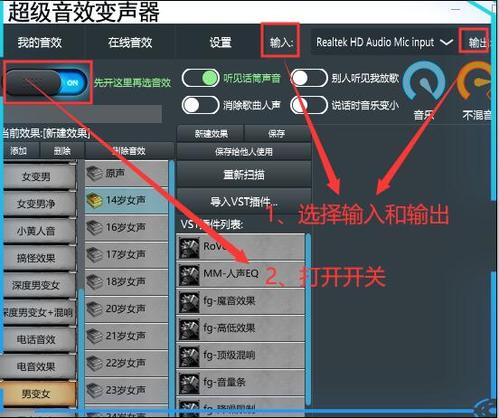Click the book icon beside 18岁女声
The height and width of the screenshot is (418, 499).
tap(94, 282)
